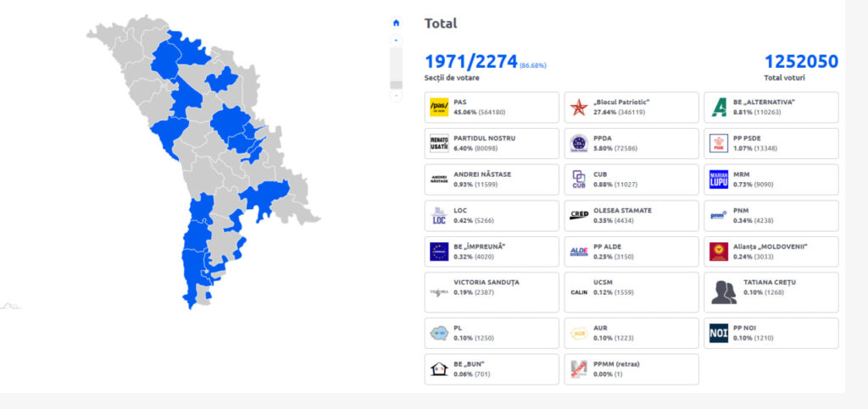Select the LOC 0.42% (5266) text
868x409 pixels.
click(x=473, y=216)
